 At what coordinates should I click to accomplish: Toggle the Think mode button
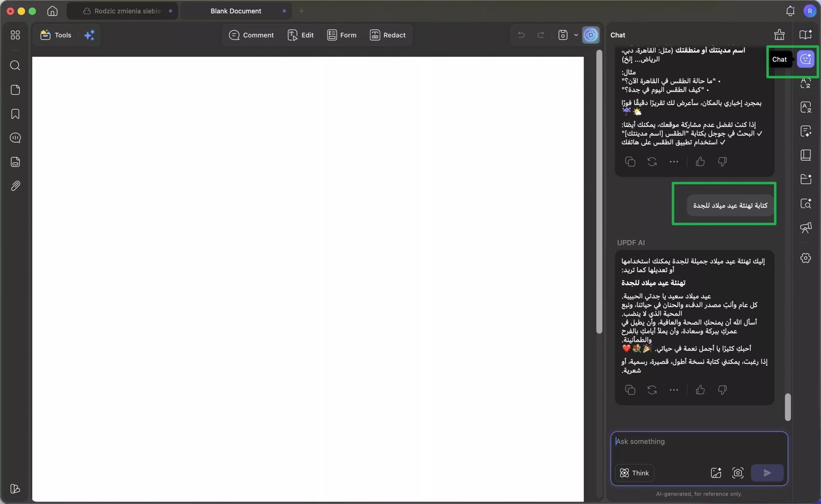634,473
